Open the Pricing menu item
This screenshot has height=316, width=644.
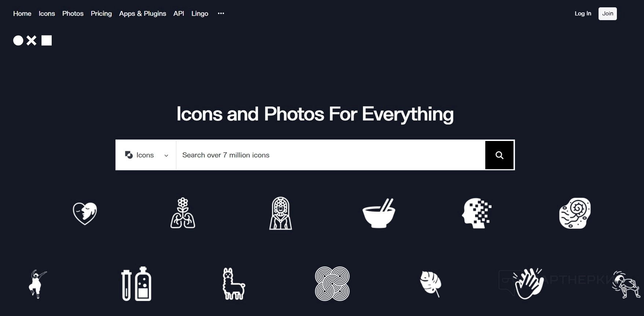click(x=101, y=14)
